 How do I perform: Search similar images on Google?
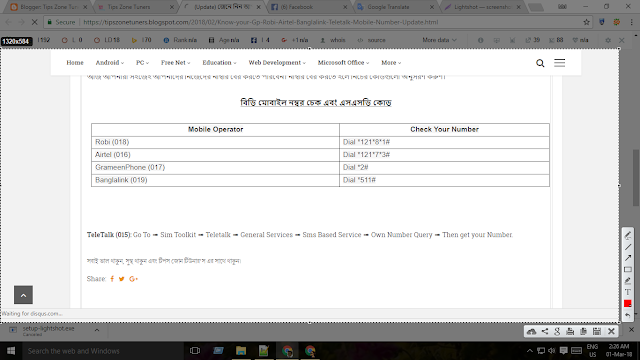click(x=558, y=331)
